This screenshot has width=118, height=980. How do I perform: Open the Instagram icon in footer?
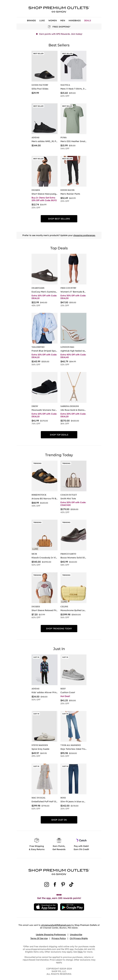coord(46,884)
